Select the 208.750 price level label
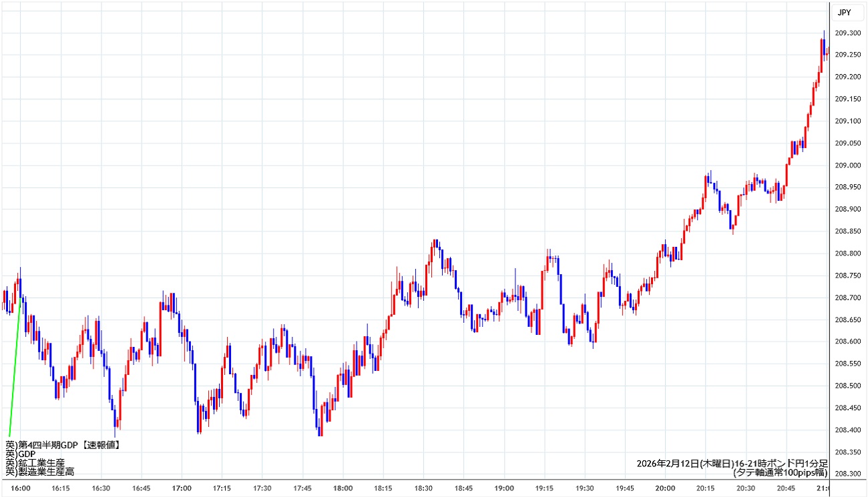868x497 pixels. click(847, 276)
